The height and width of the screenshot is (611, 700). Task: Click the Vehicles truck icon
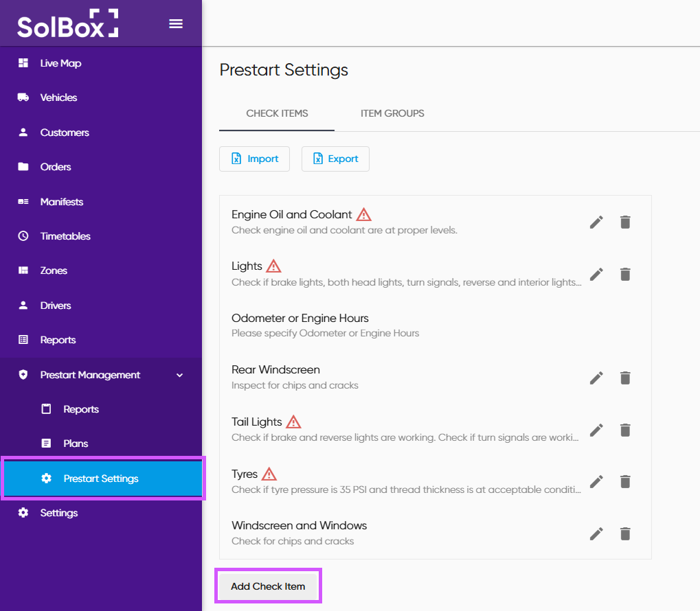click(x=23, y=97)
